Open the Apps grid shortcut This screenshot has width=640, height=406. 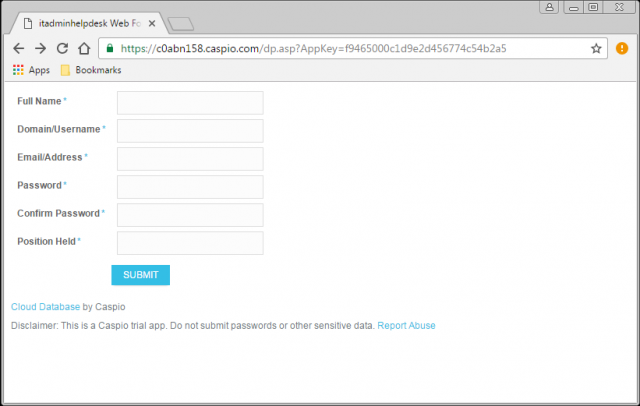pyautogui.click(x=31, y=70)
